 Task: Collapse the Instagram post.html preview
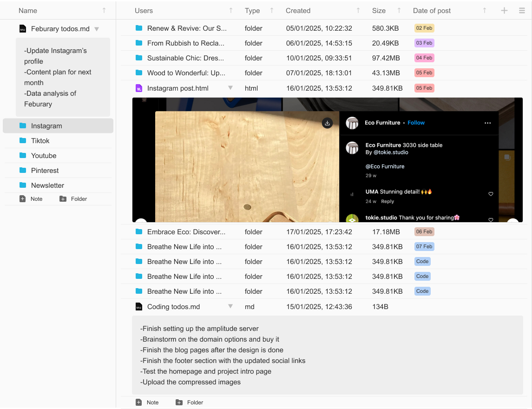coord(230,88)
